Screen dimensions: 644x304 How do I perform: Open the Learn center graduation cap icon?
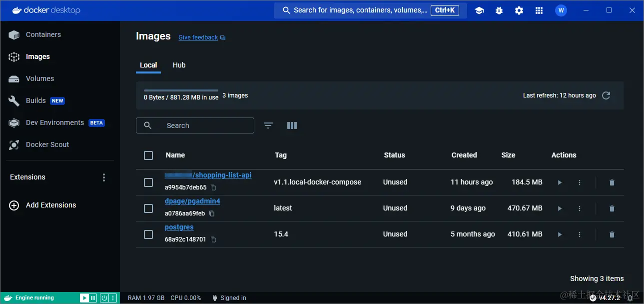click(479, 10)
